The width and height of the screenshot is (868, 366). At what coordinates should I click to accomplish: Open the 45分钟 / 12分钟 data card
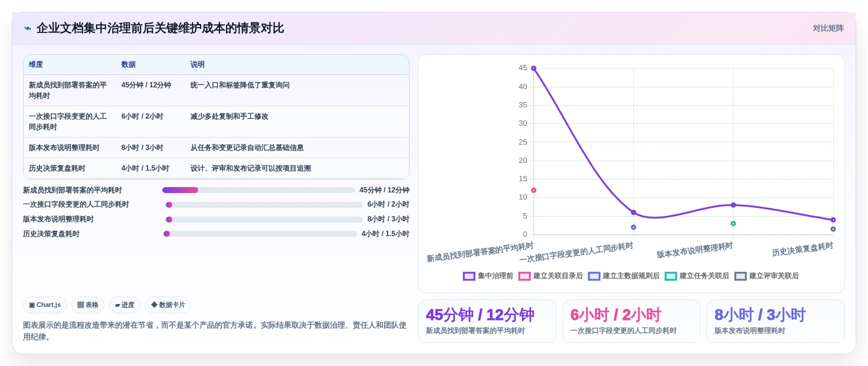pyautogui.click(x=487, y=321)
